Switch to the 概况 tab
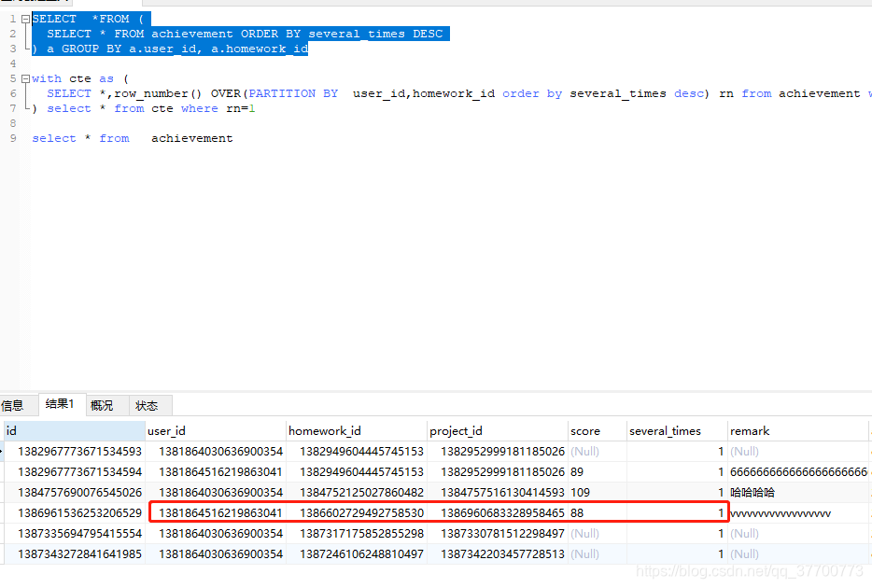The image size is (872, 588). (x=105, y=405)
